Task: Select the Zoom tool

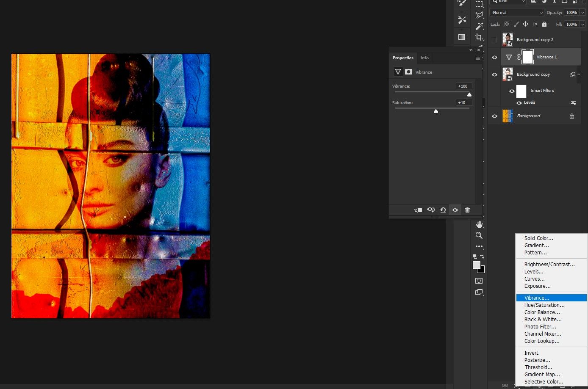Action: [479, 235]
